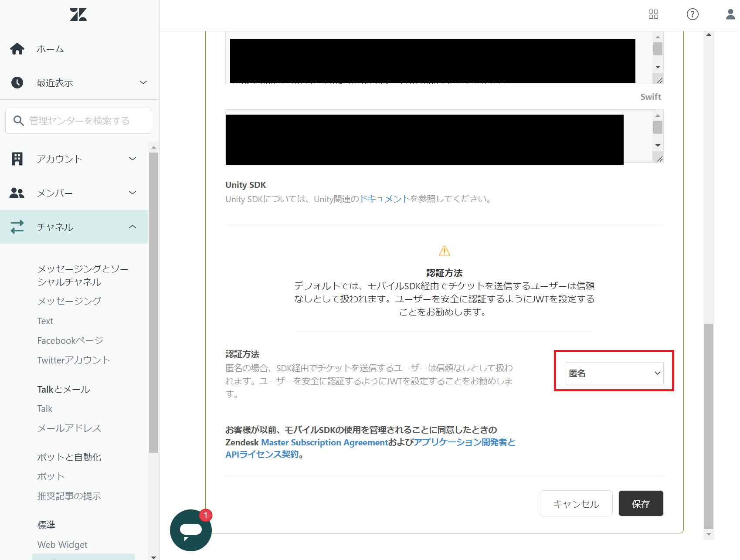Click the キャンセル button
The height and width of the screenshot is (560, 740).
pos(576,503)
